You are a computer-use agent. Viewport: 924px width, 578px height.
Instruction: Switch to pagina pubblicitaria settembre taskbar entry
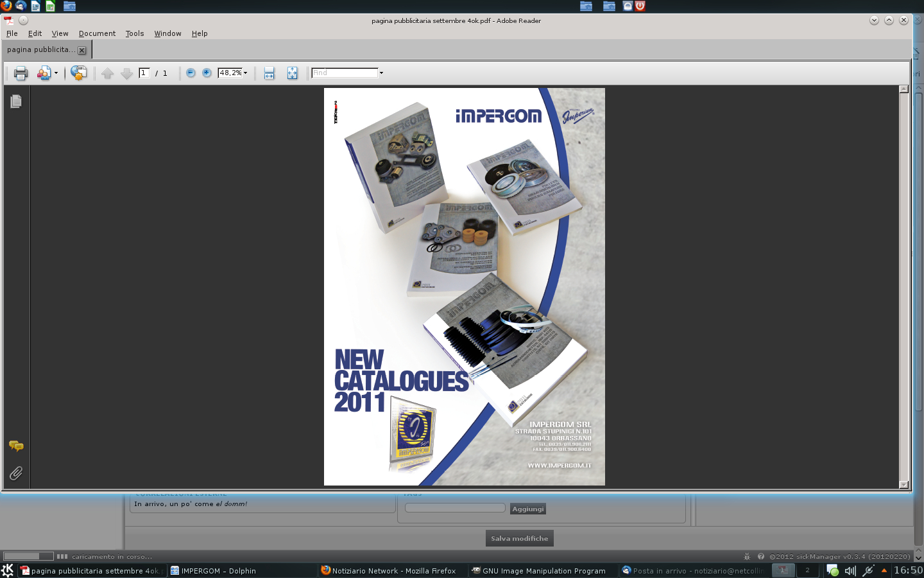coord(92,570)
